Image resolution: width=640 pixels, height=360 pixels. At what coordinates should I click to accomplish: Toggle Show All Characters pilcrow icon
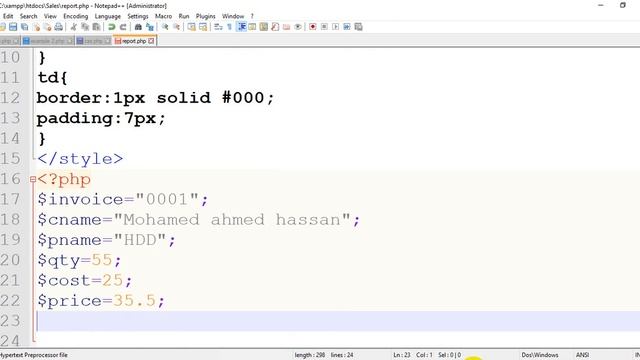[229, 27]
